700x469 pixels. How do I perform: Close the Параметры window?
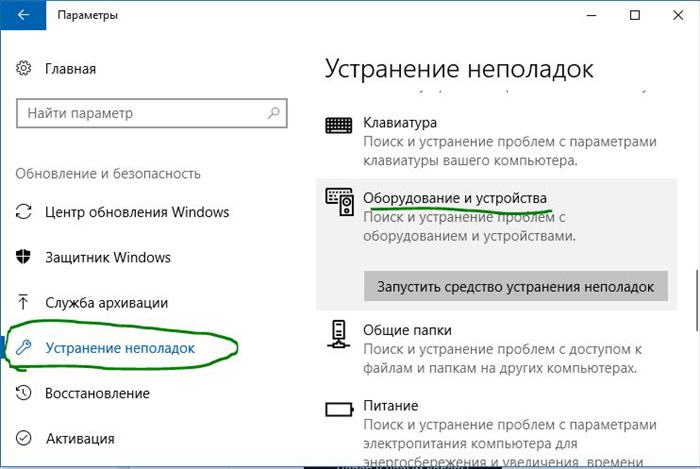pos(678,15)
